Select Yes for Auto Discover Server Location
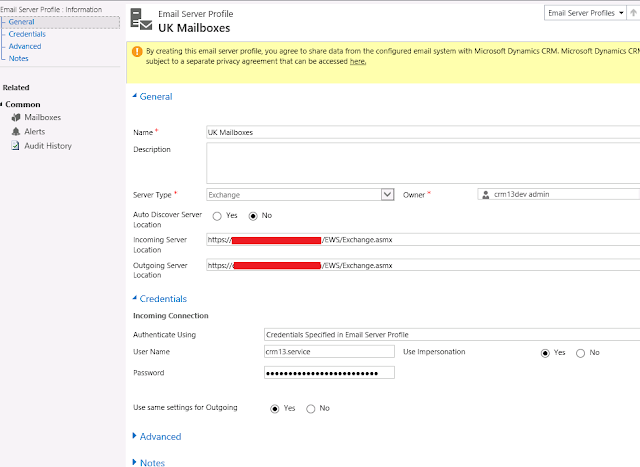 point(217,216)
